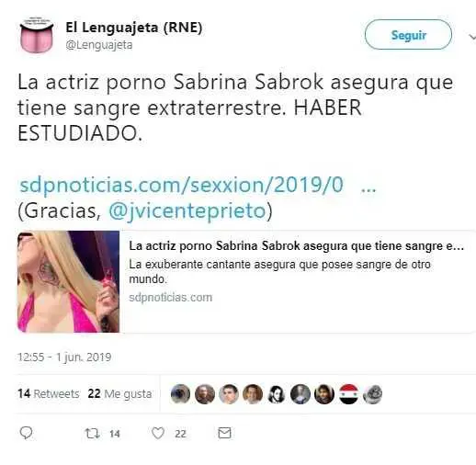Click the @Lenguajeta handle
The height and width of the screenshot is (465, 476).
coord(99,45)
